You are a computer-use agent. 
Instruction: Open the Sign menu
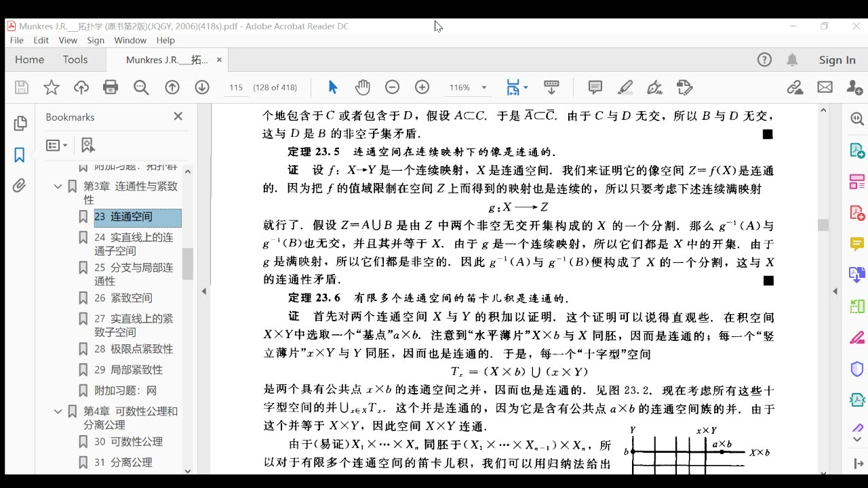(x=96, y=40)
